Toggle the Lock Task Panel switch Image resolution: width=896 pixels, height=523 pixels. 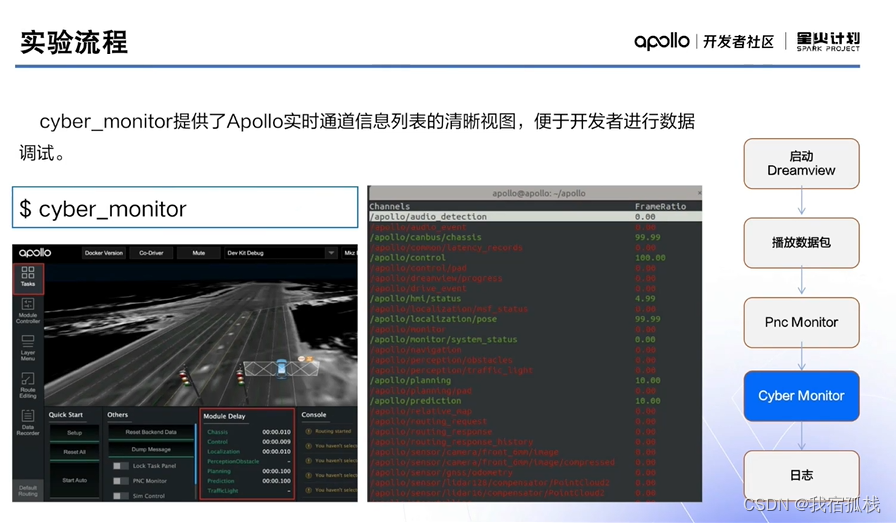click(120, 466)
